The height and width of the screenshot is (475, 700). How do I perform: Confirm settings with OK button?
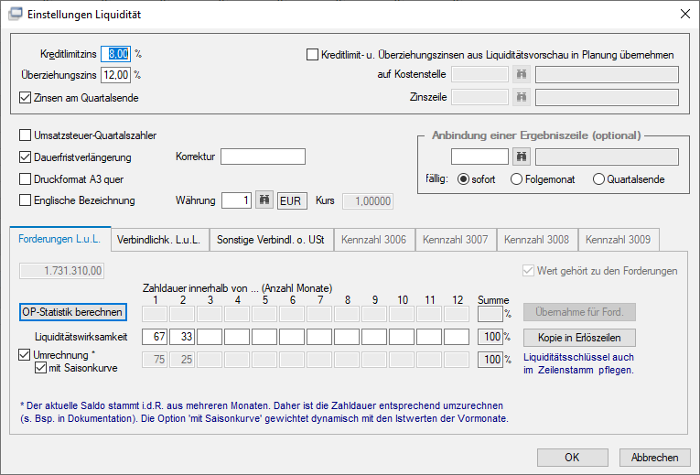pyautogui.click(x=572, y=457)
